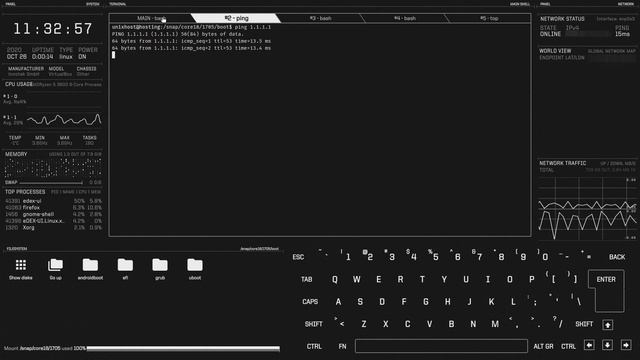Click the right arrow key on keyboard
Viewport: 640px width, 360px height.
626,345
